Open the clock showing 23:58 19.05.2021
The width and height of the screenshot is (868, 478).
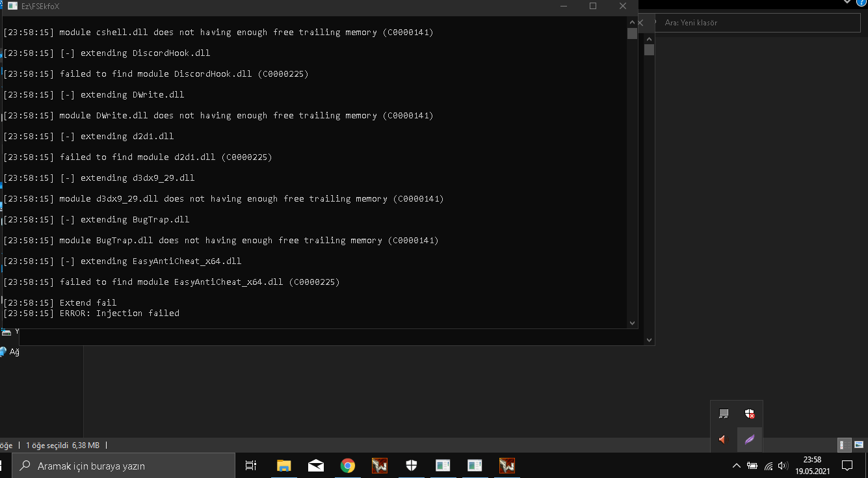[x=812, y=466]
